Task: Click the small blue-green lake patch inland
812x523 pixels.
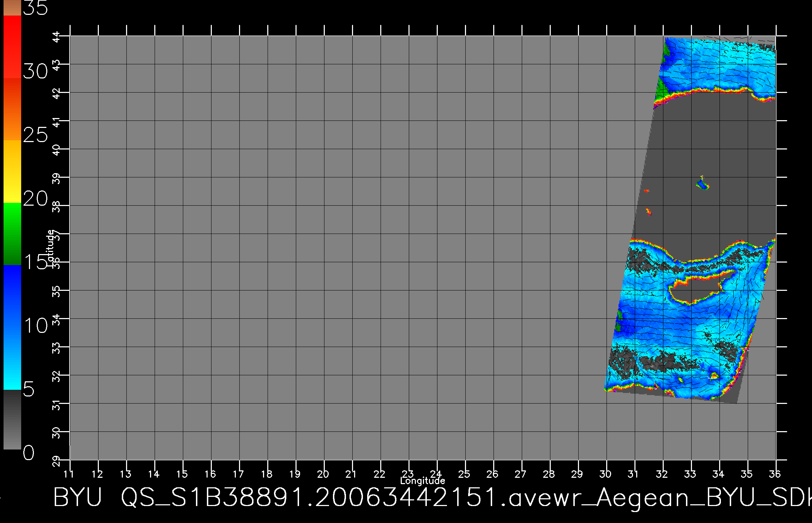Action: tap(702, 184)
